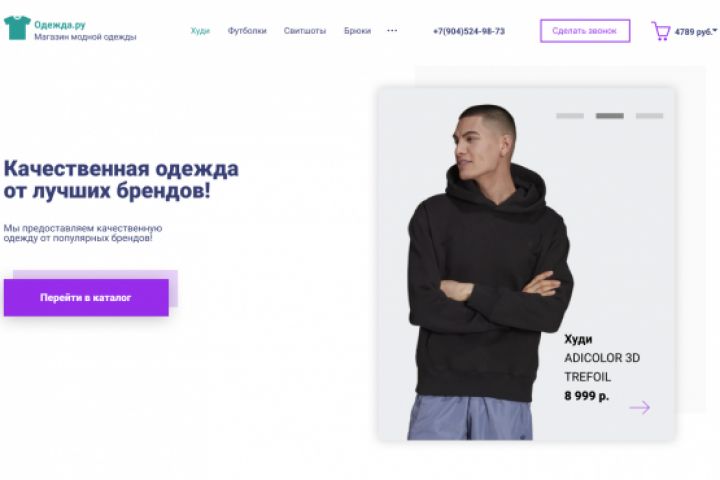This screenshot has height=480, width=720.
Task: Click the teal t-shirt logo icon
Action: [17, 28]
